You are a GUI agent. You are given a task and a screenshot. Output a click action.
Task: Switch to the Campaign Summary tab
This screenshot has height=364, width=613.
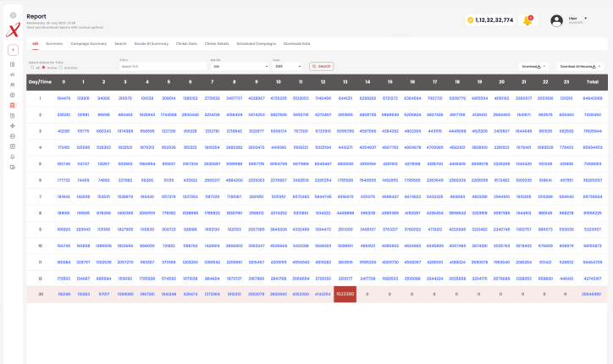(88, 43)
